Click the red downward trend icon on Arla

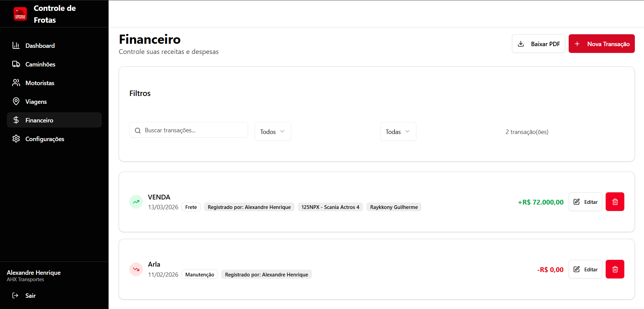pyautogui.click(x=136, y=269)
